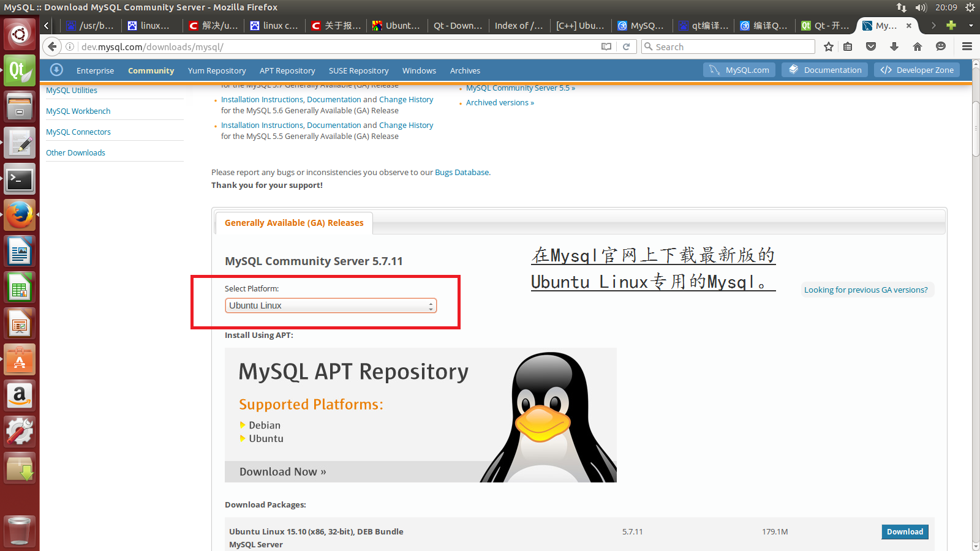Open Select Platform dropdown Ubuntu Linux
980x551 pixels.
point(331,305)
